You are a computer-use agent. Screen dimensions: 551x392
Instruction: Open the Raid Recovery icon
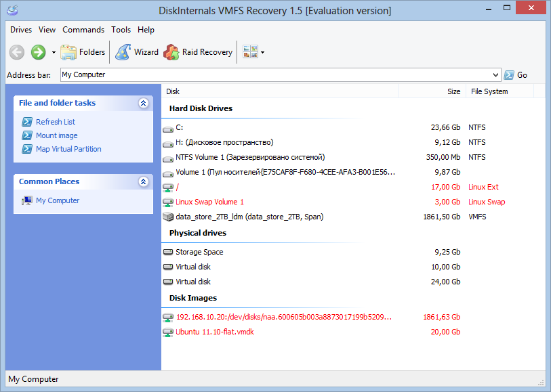(171, 52)
